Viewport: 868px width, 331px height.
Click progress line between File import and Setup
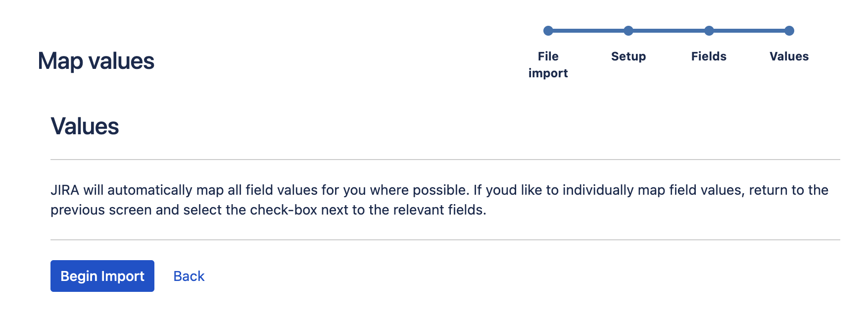pos(588,31)
